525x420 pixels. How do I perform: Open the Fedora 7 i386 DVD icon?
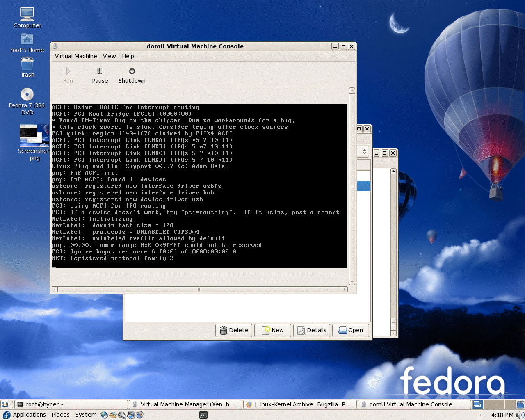[x=27, y=94]
